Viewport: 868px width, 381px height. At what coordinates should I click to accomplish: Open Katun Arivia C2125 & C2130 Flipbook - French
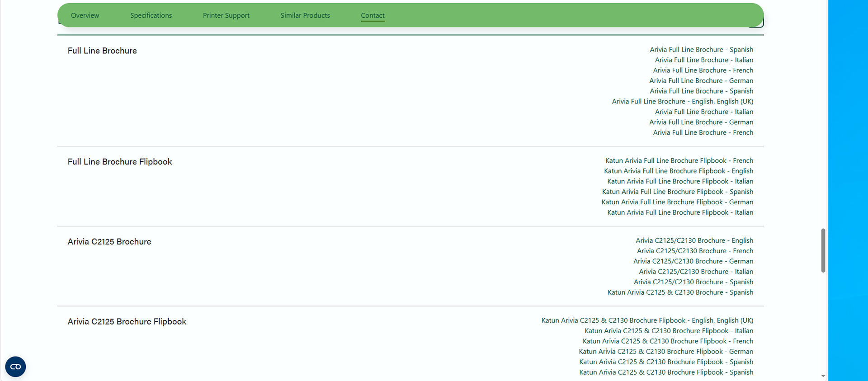coord(668,341)
